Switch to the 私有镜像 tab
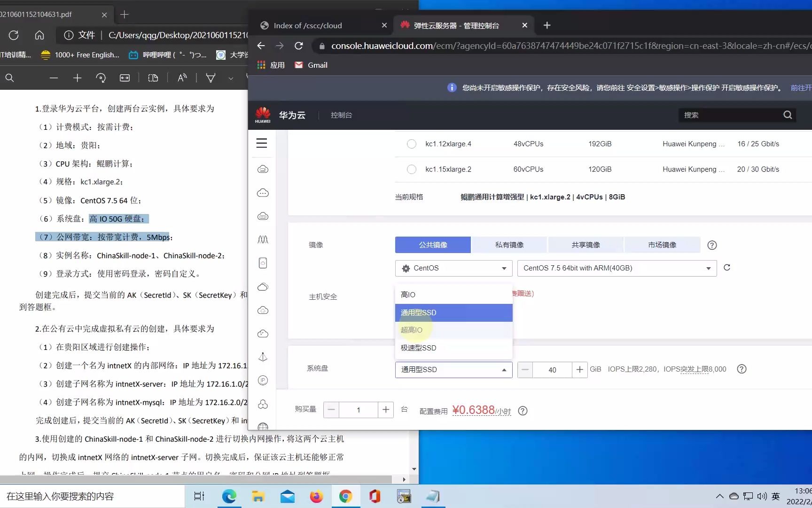 coord(509,245)
